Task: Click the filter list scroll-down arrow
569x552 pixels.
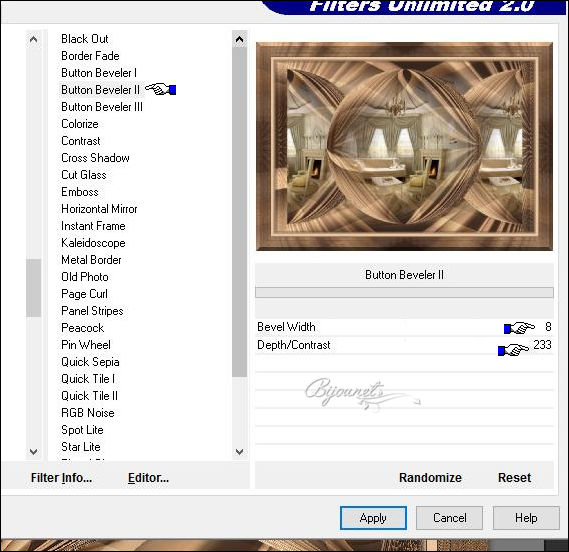Action: tap(240, 451)
